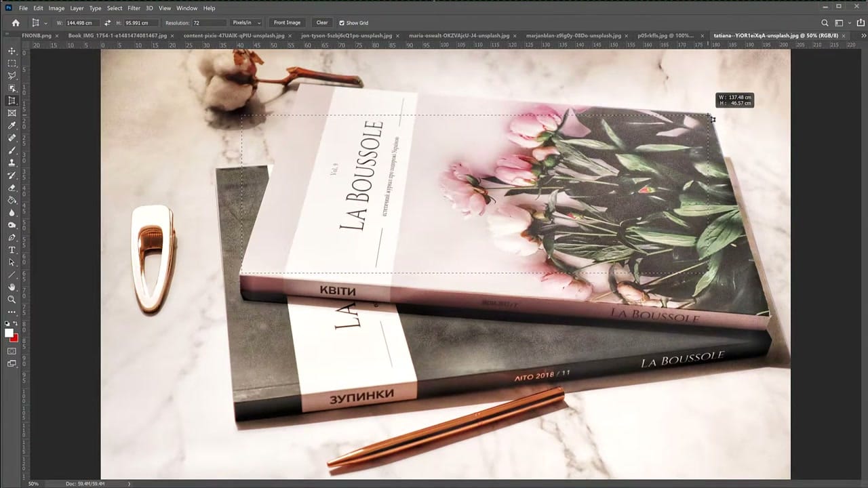The width and height of the screenshot is (868, 488).
Task: Swap width and height values
Action: coord(107,22)
